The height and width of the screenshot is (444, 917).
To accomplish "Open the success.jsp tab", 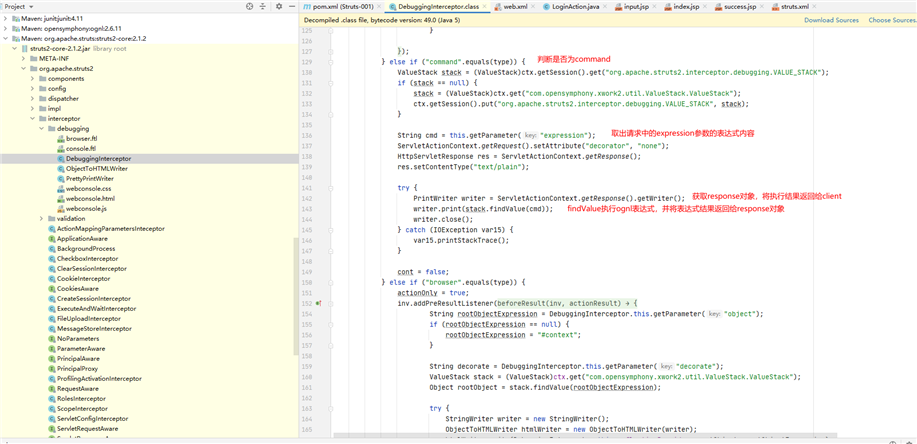I will click(x=739, y=6).
